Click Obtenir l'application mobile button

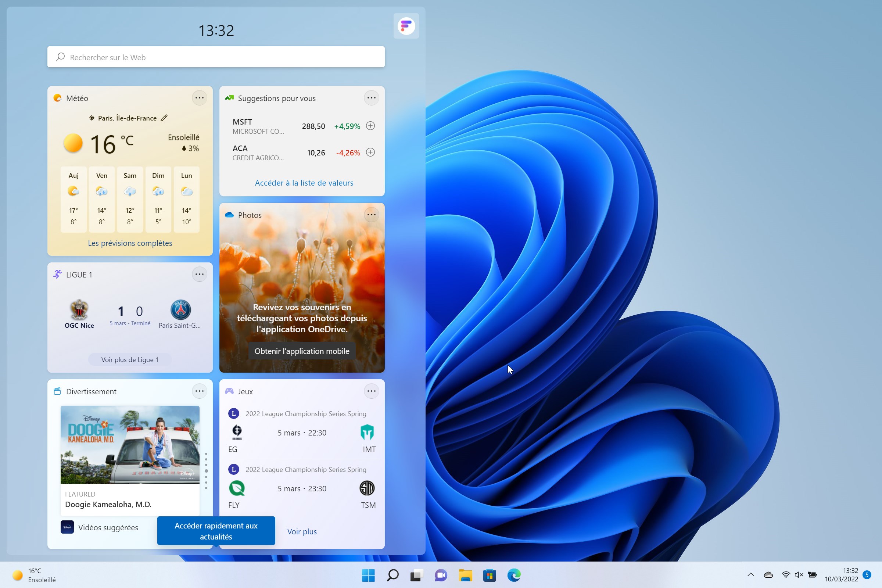click(x=302, y=351)
